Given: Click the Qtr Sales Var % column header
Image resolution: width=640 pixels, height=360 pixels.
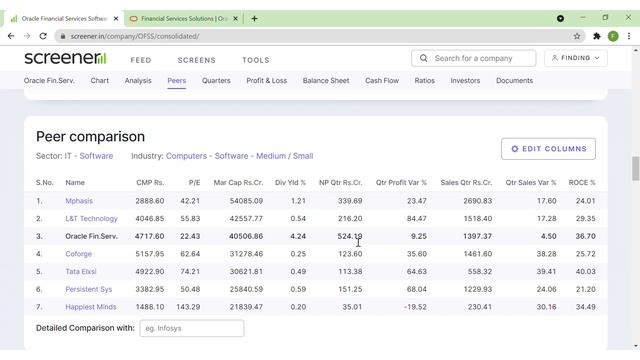Looking at the screenshot, I should pos(531,182).
